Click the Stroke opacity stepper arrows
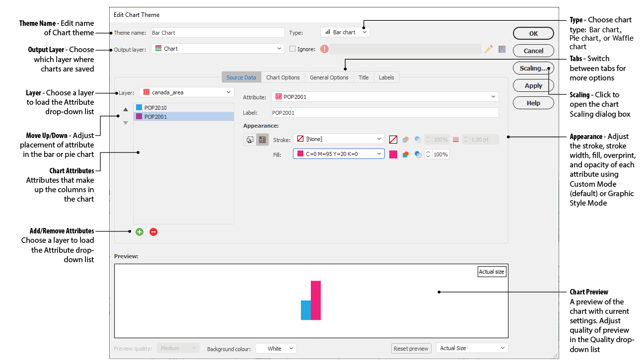 [x=428, y=140]
